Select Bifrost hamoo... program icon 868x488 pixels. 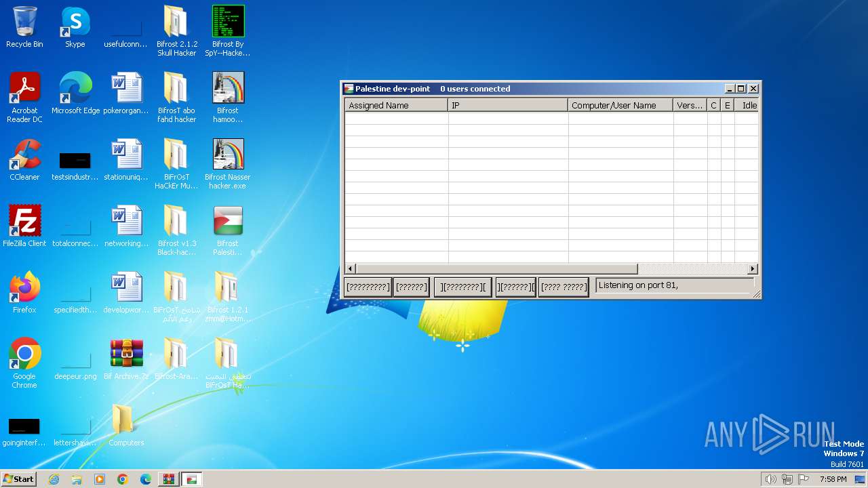pyautogui.click(x=228, y=98)
